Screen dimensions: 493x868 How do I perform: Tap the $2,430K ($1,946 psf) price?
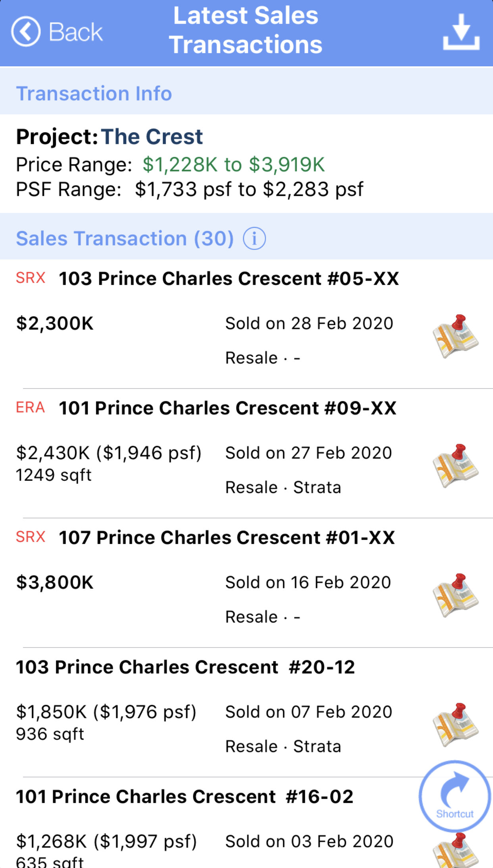pyautogui.click(x=109, y=453)
